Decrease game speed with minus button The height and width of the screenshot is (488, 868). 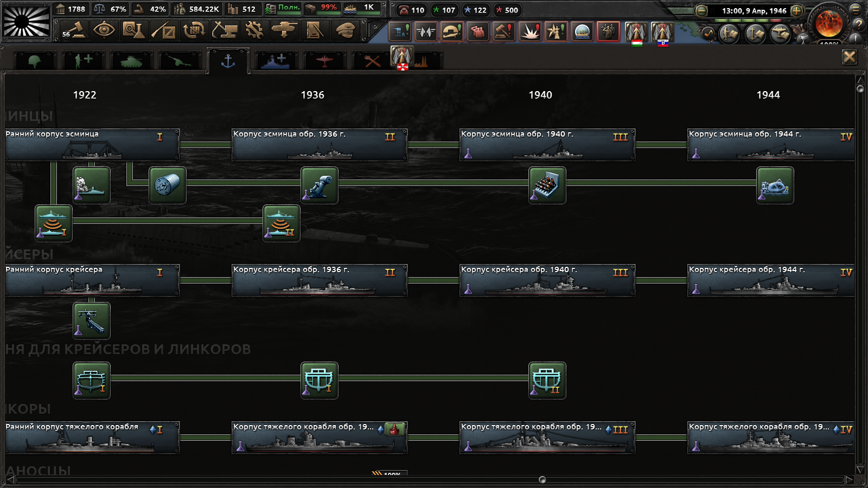701,10
